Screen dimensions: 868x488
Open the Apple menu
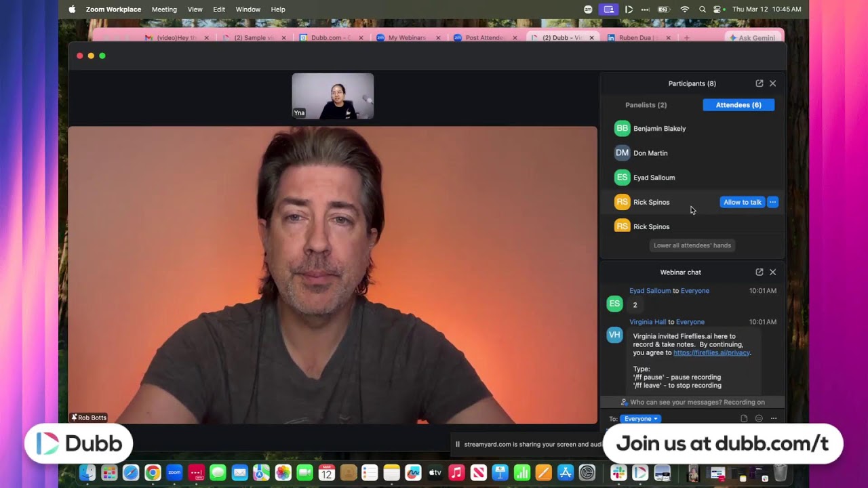click(x=72, y=9)
